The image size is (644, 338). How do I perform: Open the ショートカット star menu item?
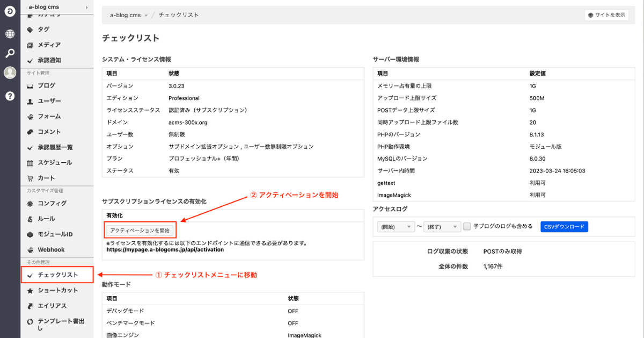[57, 290]
